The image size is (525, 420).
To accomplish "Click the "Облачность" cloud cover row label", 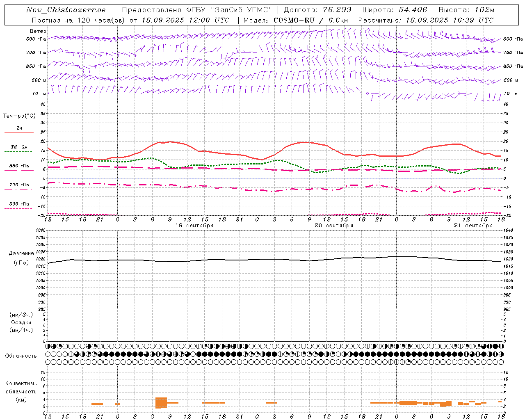I will point(21,356).
